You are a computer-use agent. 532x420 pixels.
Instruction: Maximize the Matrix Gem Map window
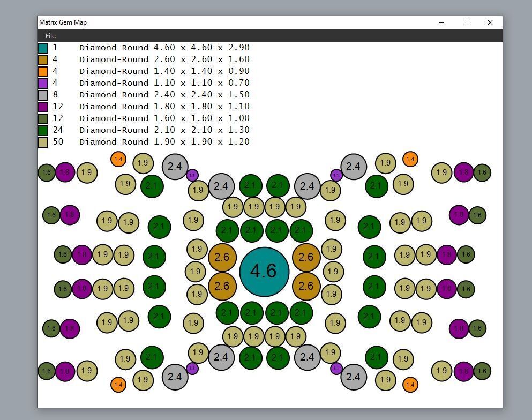pos(466,22)
